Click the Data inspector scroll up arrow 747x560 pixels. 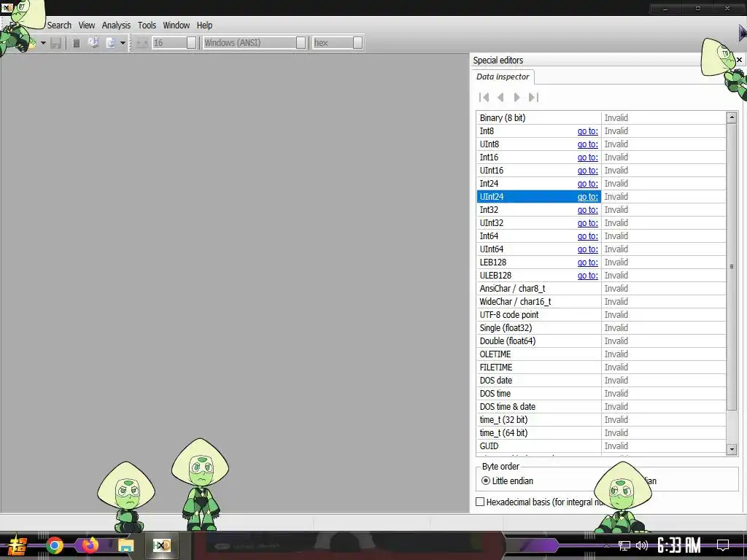click(x=732, y=117)
